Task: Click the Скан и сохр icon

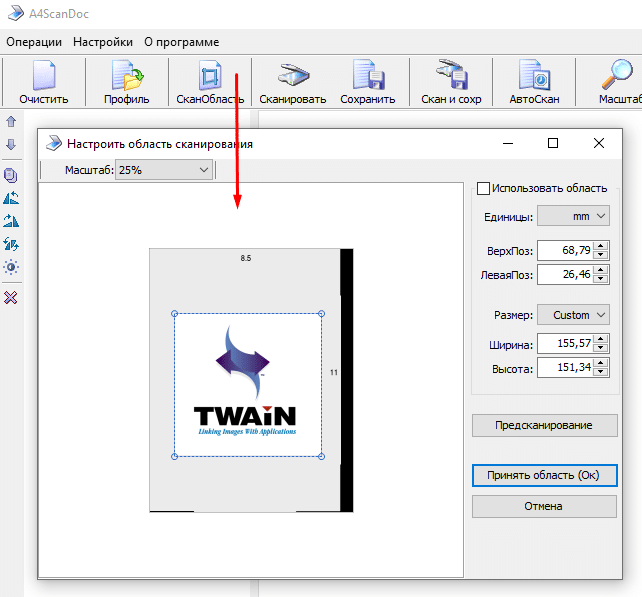Action: pos(451,78)
